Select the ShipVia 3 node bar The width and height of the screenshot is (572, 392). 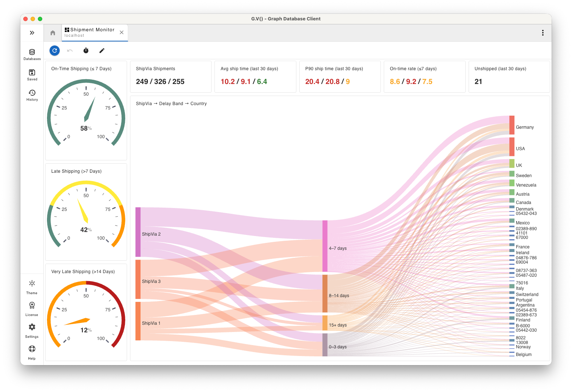(x=138, y=279)
